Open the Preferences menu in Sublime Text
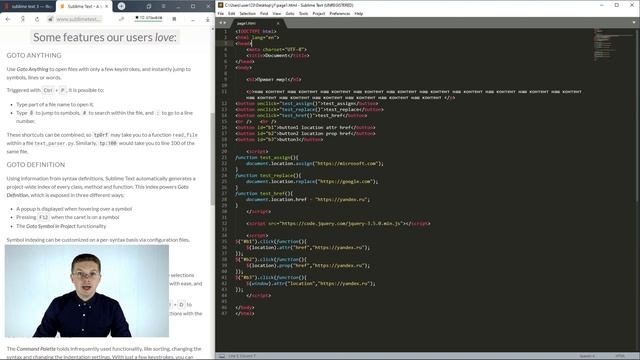640x360 pixels. click(340, 13)
